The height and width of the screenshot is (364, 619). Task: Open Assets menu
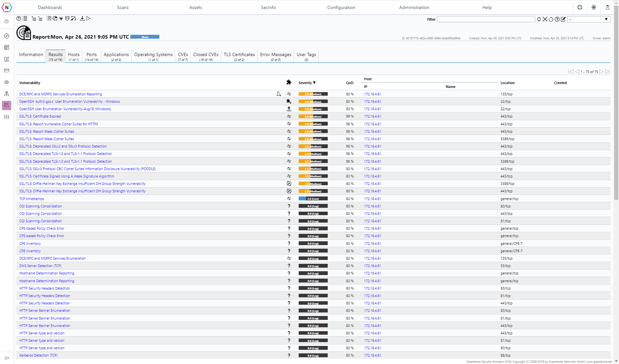point(195,7)
